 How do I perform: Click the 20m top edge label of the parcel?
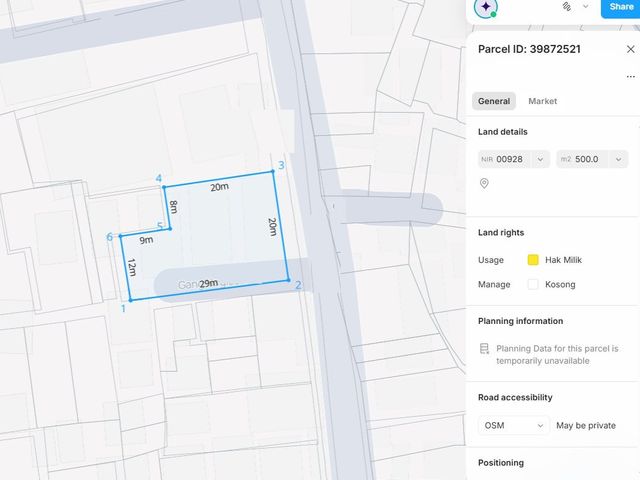[220, 187]
